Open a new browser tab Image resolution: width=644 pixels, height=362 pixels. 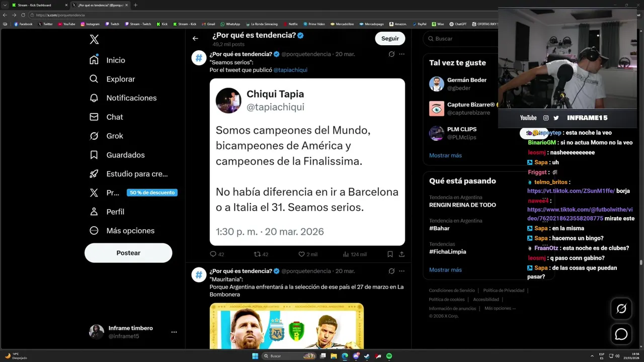pyautogui.click(x=135, y=5)
